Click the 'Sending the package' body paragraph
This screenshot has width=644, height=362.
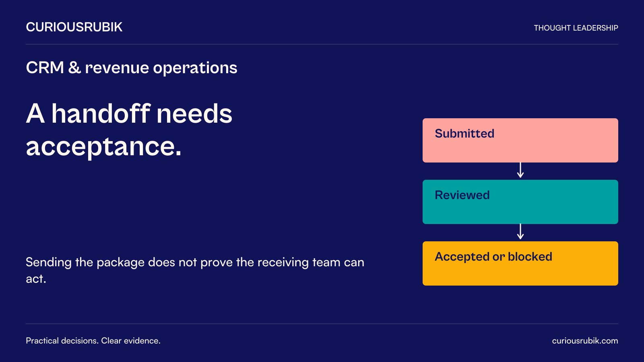tap(195, 270)
